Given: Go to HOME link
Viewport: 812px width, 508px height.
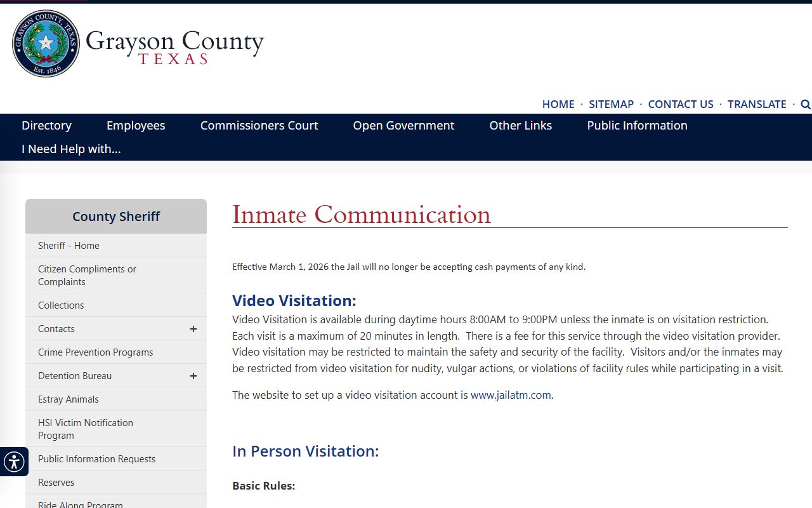Looking at the screenshot, I should tap(558, 104).
